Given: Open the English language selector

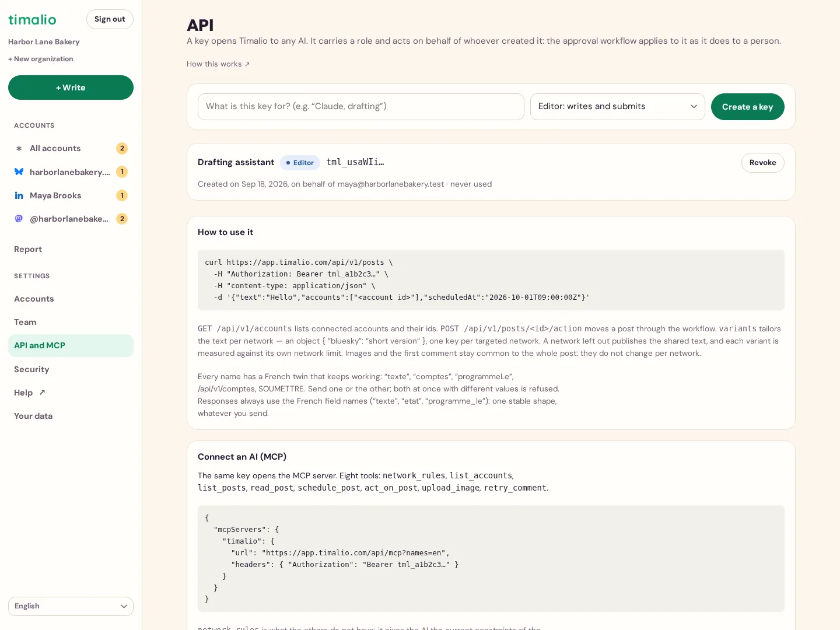Looking at the screenshot, I should point(71,606).
